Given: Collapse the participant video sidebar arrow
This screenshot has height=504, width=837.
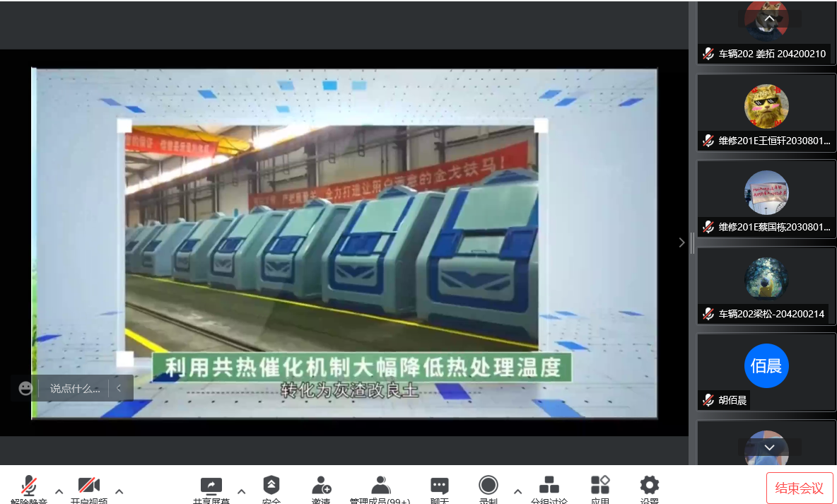Looking at the screenshot, I should tap(681, 242).
